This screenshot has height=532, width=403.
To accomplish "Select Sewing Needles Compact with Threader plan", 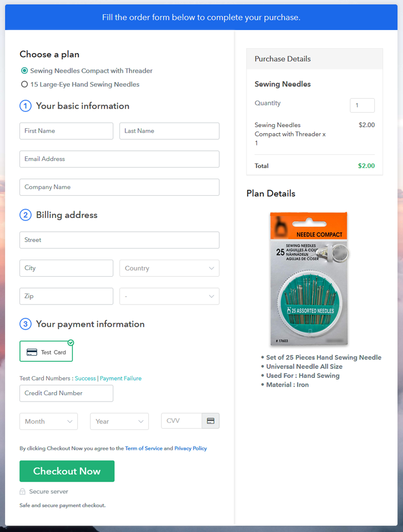I will (x=24, y=71).
